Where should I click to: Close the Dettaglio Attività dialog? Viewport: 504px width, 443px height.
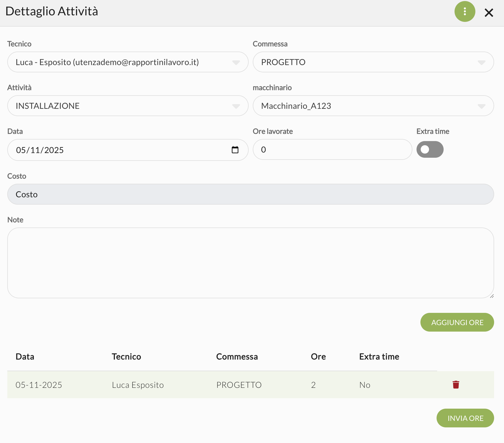point(489,12)
